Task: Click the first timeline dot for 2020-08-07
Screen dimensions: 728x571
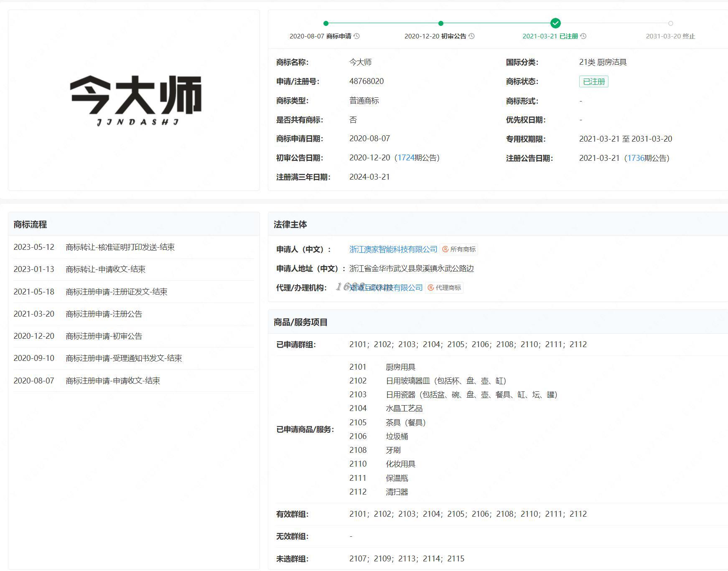Action: coord(326,23)
